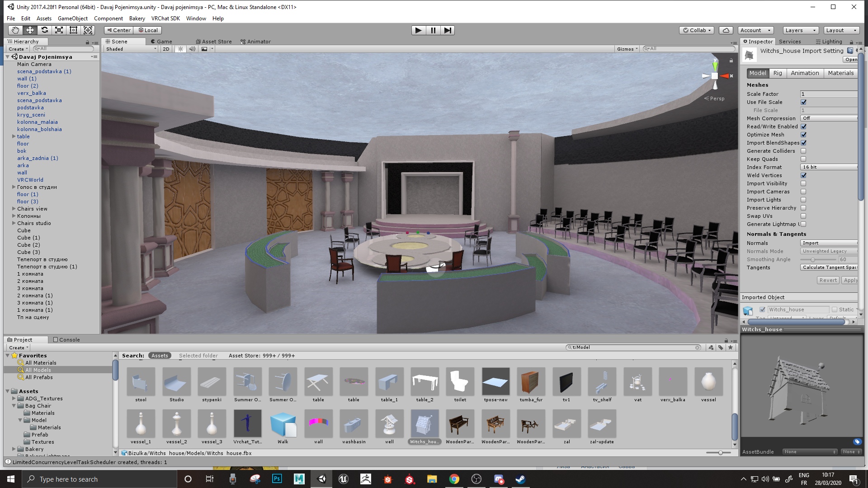Screen dimensions: 868x488
Task: Open the Mesh Compression dropdown
Action: click(829, 118)
